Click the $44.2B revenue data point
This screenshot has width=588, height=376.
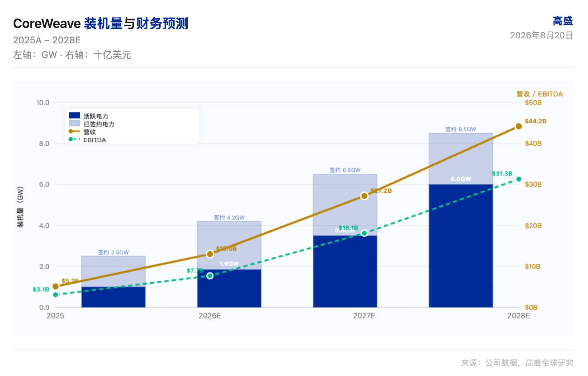click(x=519, y=126)
